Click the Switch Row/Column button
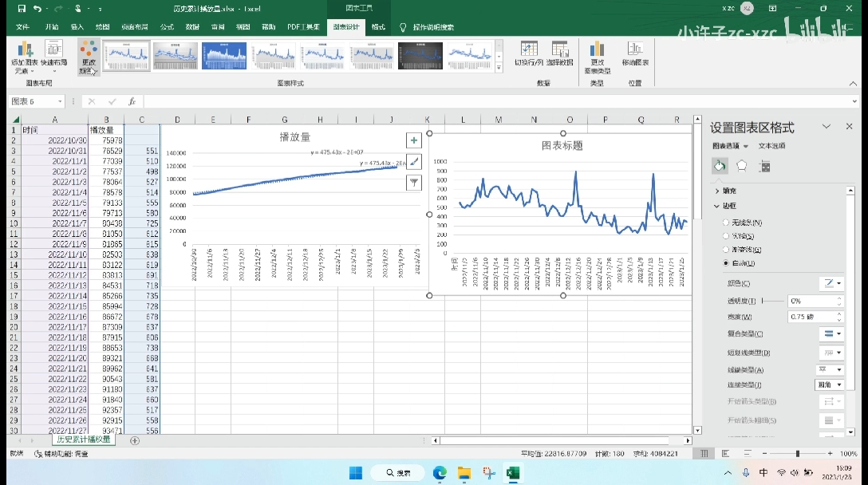The height and width of the screenshot is (485, 868). (529, 53)
